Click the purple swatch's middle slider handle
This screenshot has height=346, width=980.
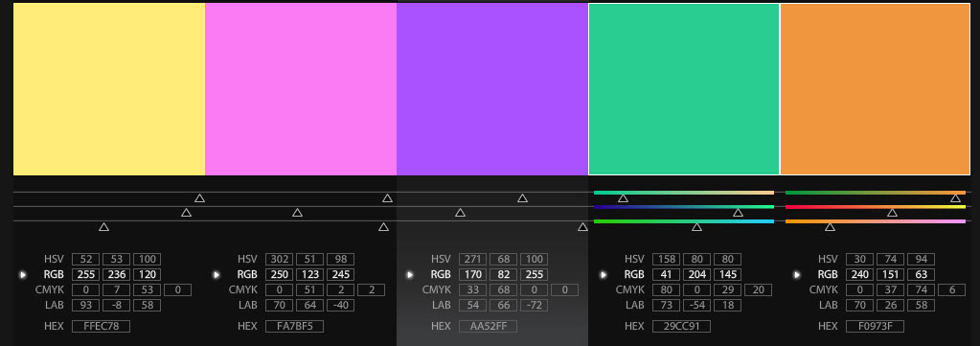(460, 213)
